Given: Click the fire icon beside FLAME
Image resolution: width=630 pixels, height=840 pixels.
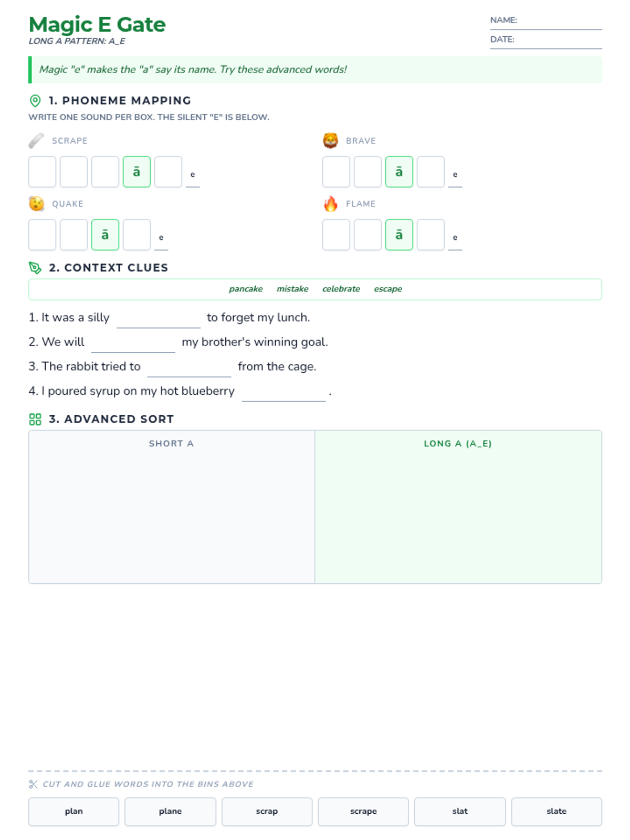Looking at the screenshot, I should click(x=330, y=204).
